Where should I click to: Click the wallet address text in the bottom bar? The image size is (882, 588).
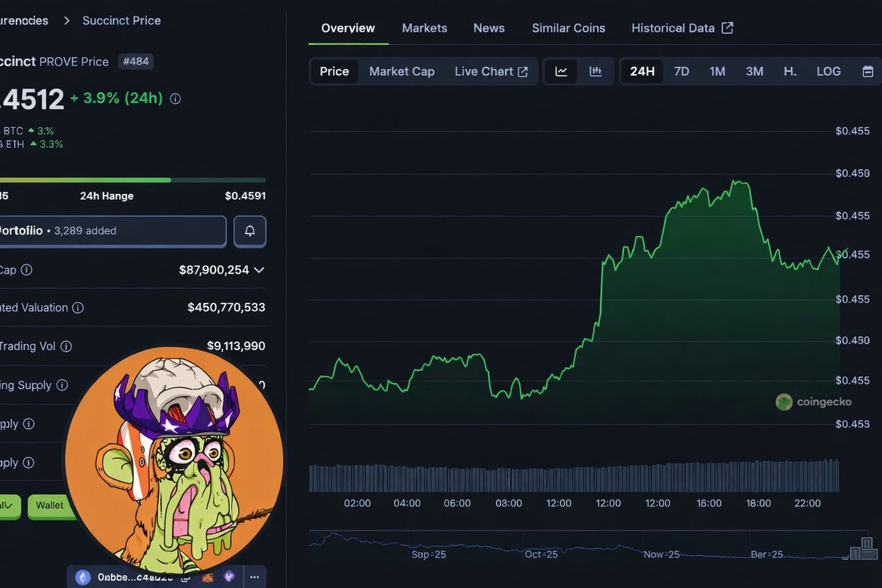click(x=135, y=578)
